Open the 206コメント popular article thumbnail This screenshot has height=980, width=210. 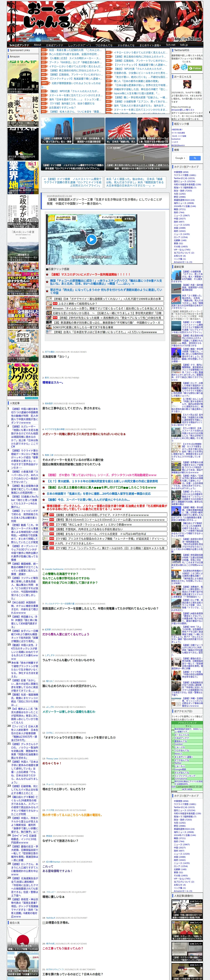[x=187, y=931]
